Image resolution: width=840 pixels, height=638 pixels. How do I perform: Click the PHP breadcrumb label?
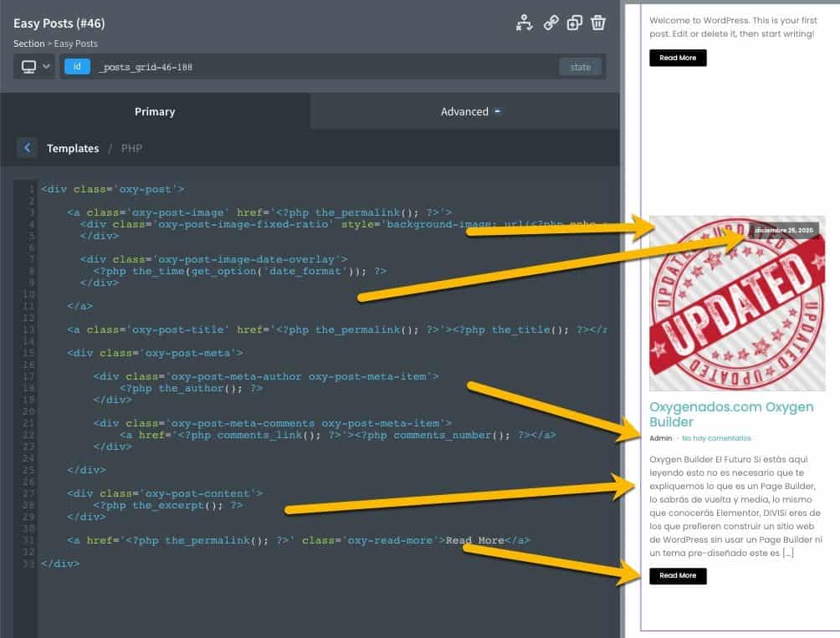click(x=131, y=148)
